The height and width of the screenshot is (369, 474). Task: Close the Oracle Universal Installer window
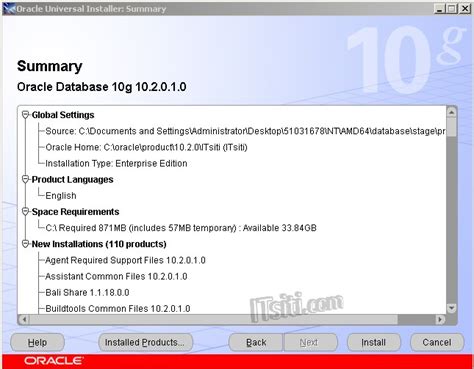[465, 9]
